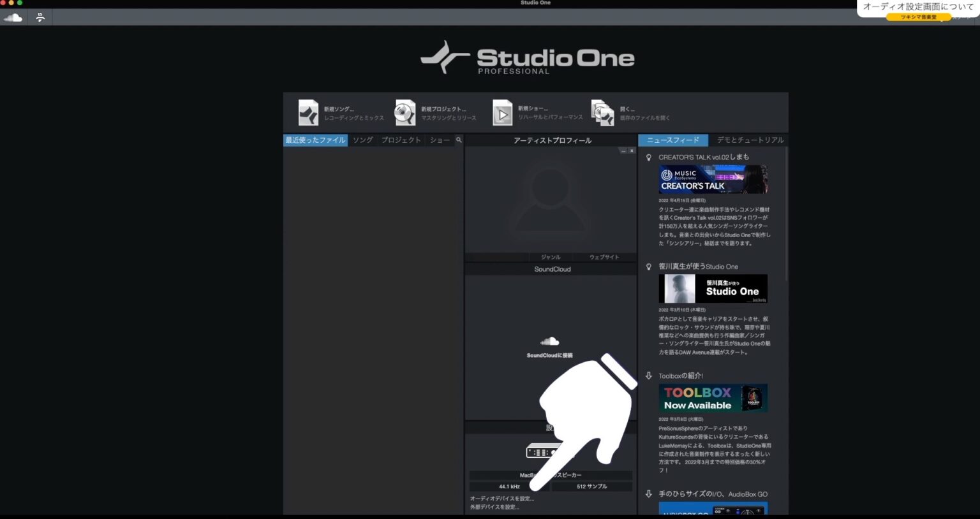Open the PreSonus Hub toolbar icon
980x519 pixels.
[40, 17]
